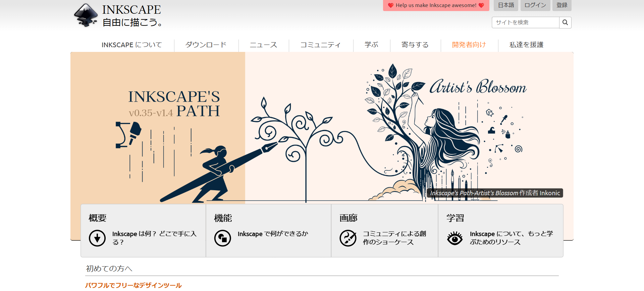Open the 開発者向け menu
Image resolution: width=644 pixels, height=291 pixels.
coord(469,45)
